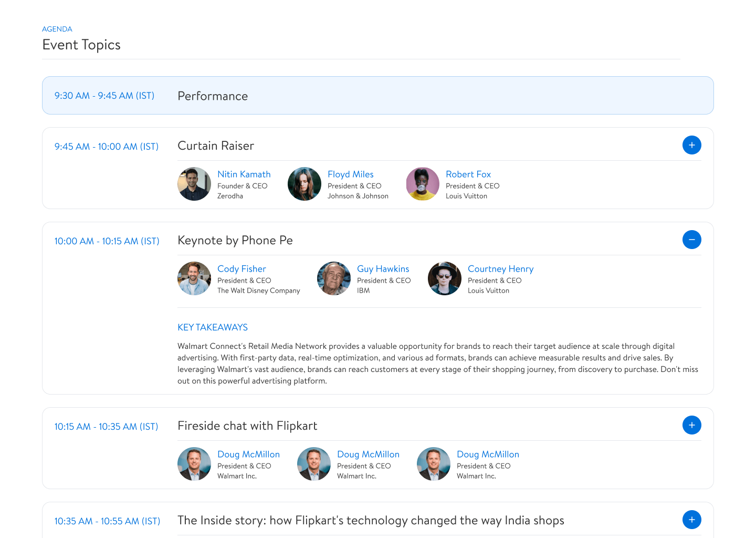Click the AGENDA label above Event Topics
This screenshot has height=538, width=756.
coord(57,29)
